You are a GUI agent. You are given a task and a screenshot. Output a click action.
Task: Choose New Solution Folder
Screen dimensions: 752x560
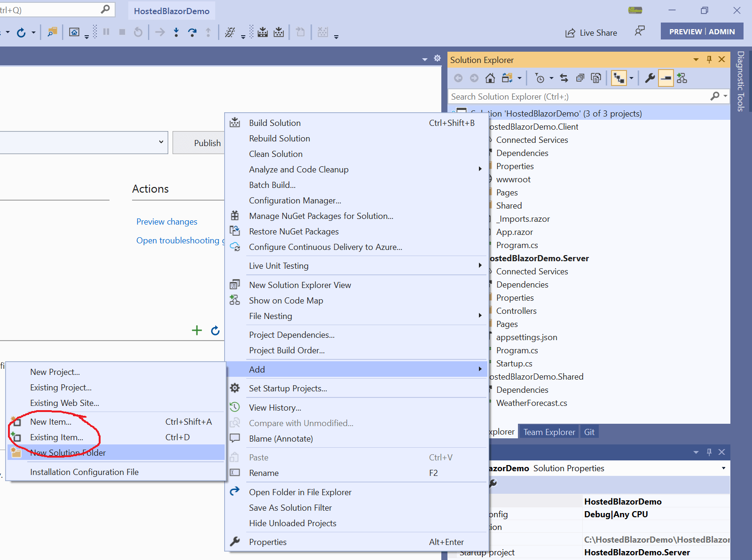116,453
